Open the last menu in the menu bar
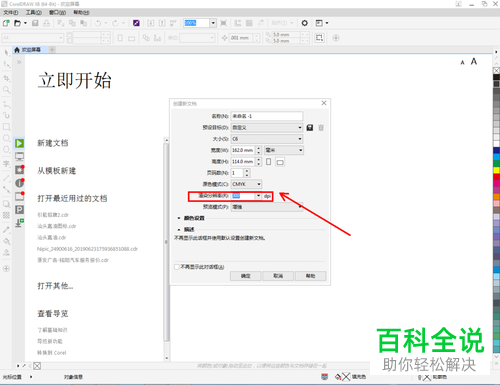Screen dimensions: 500x385 pos(81,12)
